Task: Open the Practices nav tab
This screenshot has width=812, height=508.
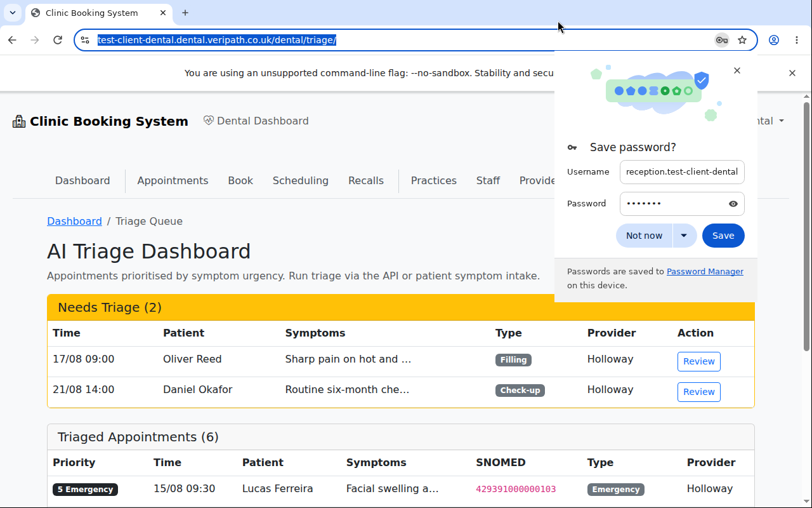Action: (434, 181)
